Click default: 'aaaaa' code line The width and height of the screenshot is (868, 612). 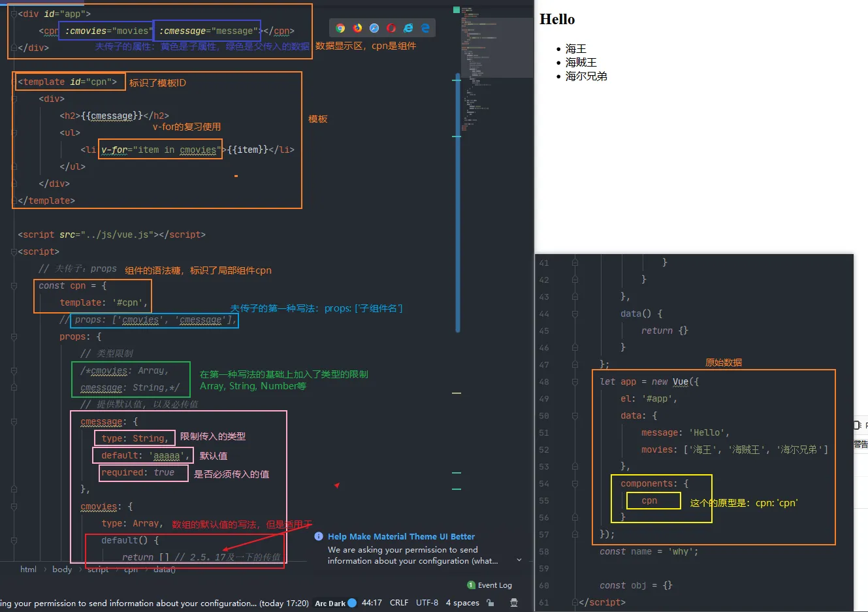coord(146,456)
